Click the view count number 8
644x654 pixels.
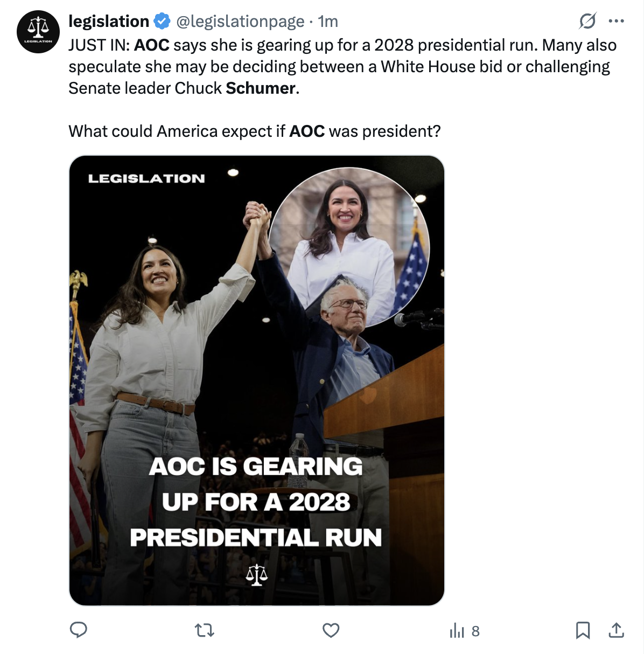click(x=475, y=631)
